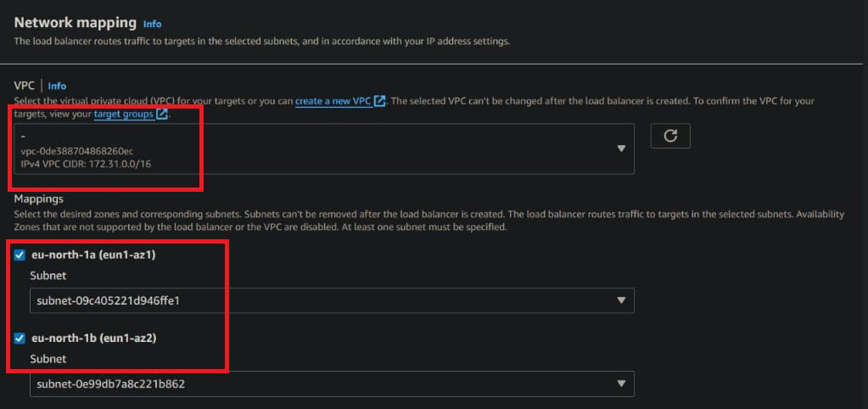
Task: Open Info link beside the VPC label
Action: point(57,86)
